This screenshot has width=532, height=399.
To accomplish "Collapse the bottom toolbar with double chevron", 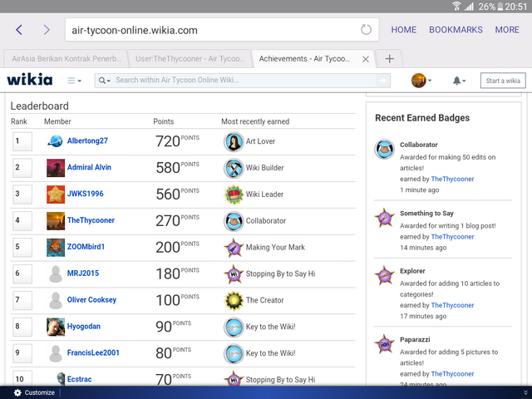I will pos(525,392).
